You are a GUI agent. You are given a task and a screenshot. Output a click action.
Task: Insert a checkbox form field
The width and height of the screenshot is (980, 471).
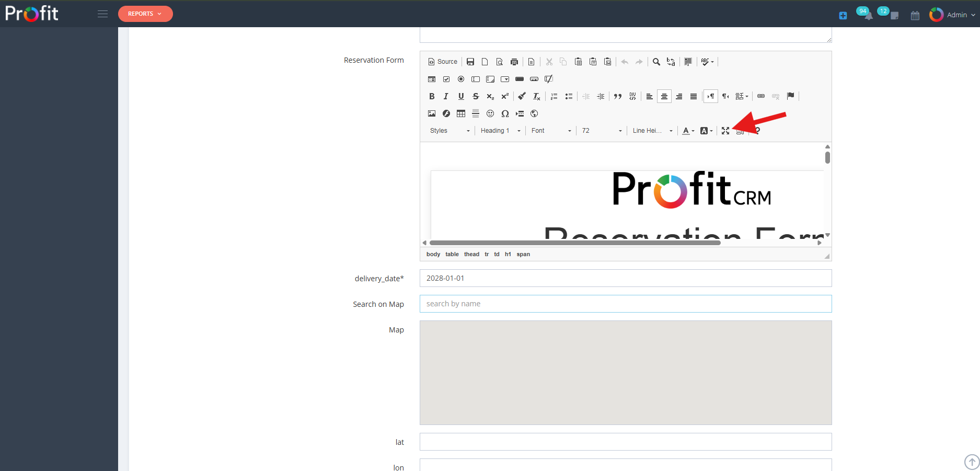click(x=446, y=79)
